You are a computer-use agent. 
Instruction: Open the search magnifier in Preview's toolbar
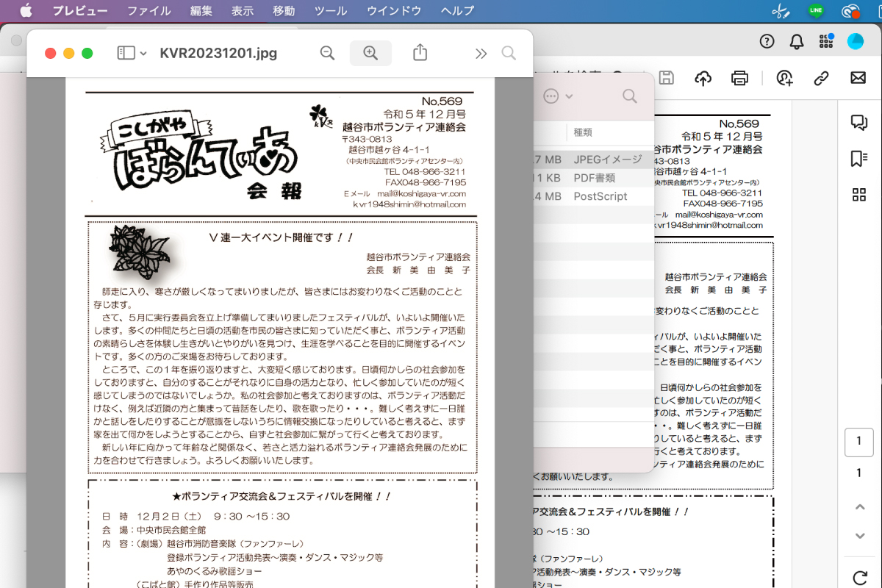click(x=509, y=53)
